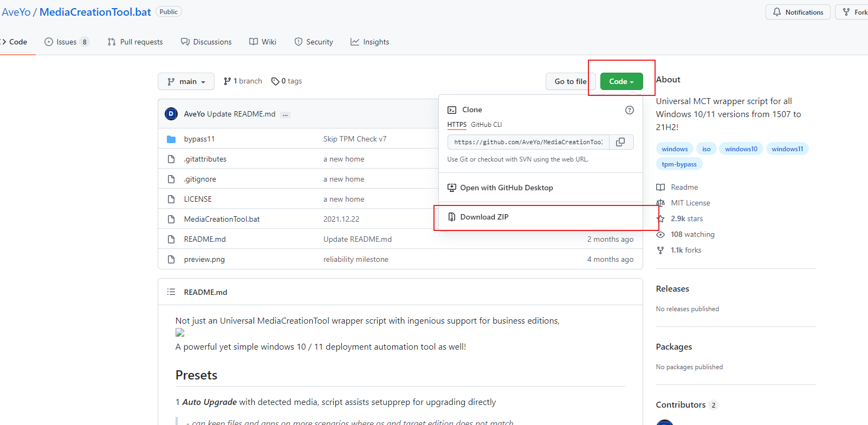The width and height of the screenshot is (868, 425).
Task: Click the file icon beside LICENSE
Action: (171, 199)
